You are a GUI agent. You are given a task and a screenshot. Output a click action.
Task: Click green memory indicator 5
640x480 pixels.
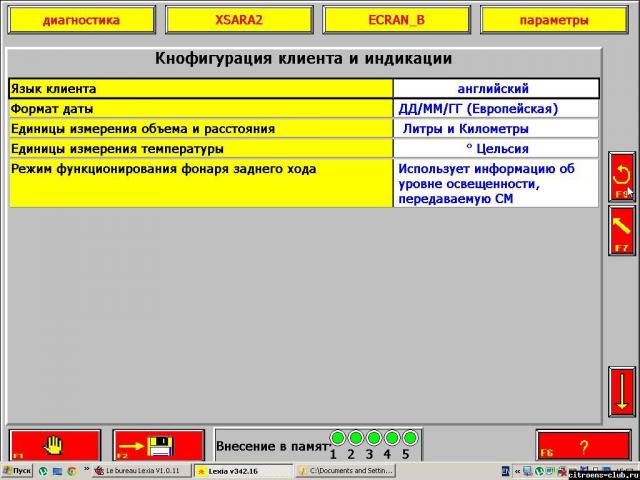click(x=409, y=438)
